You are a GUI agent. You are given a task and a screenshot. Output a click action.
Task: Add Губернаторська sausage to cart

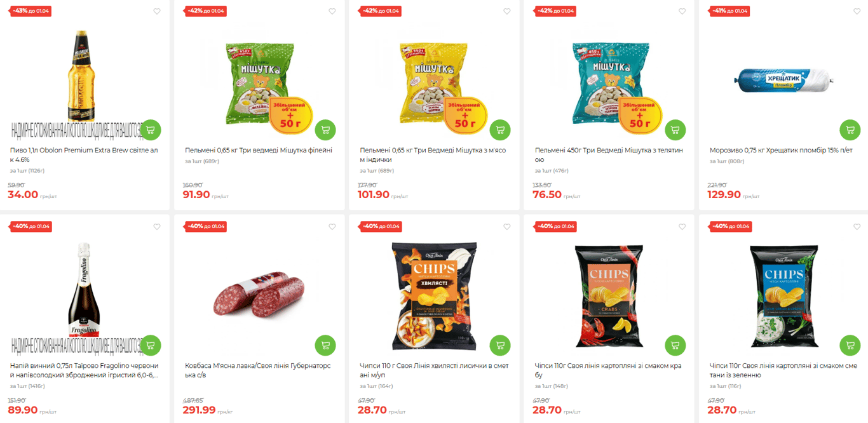pos(325,345)
